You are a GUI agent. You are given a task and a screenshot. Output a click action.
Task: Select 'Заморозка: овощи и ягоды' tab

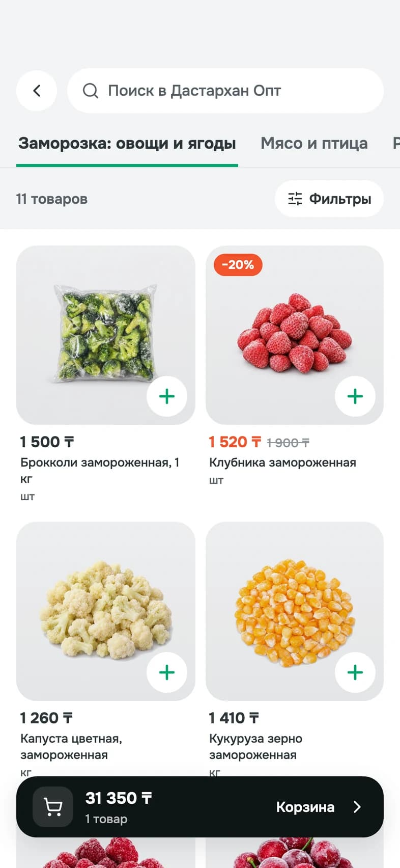127,144
